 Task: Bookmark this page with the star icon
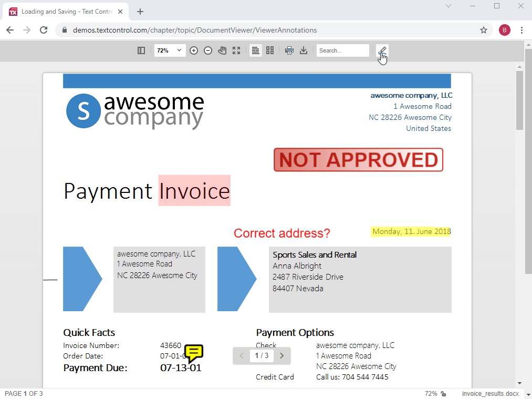[484, 30]
